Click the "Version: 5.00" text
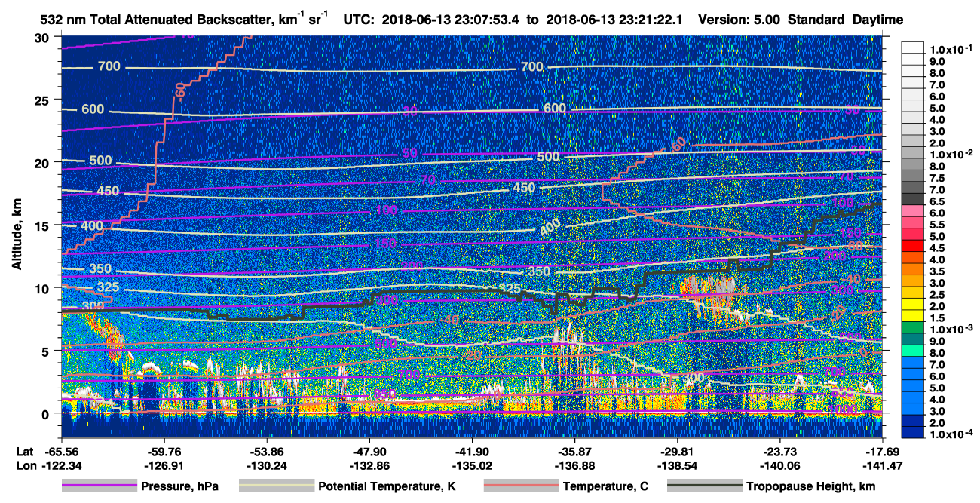The width and height of the screenshot is (980, 503). (740, 20)
